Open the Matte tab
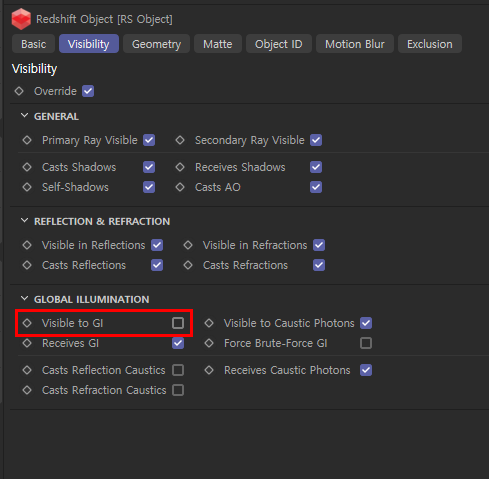Screen dimensions: 489x479 218,44
